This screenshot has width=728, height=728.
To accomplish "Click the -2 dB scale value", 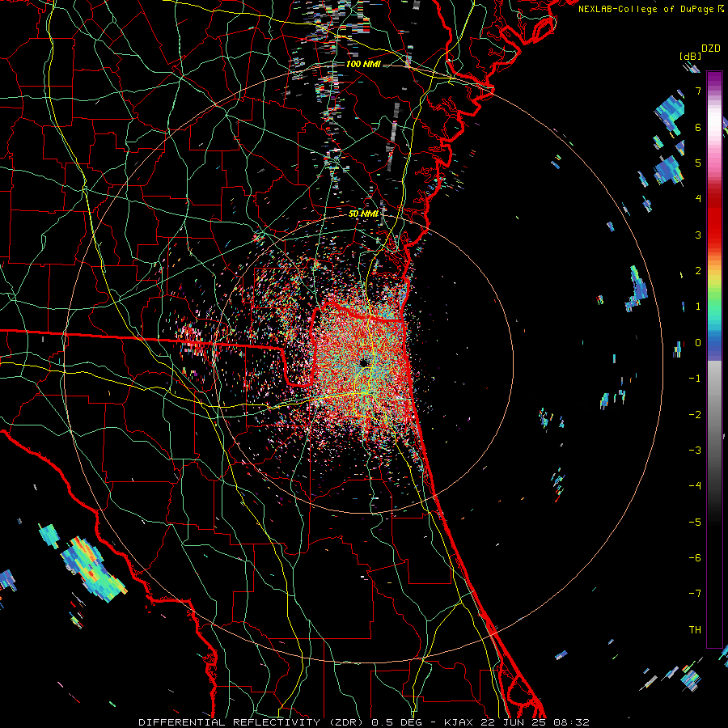I will point(695,415).
